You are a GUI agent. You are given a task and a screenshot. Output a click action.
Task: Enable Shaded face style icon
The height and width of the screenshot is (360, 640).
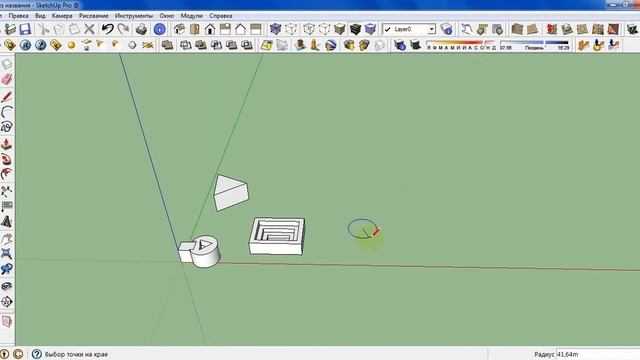340,29
